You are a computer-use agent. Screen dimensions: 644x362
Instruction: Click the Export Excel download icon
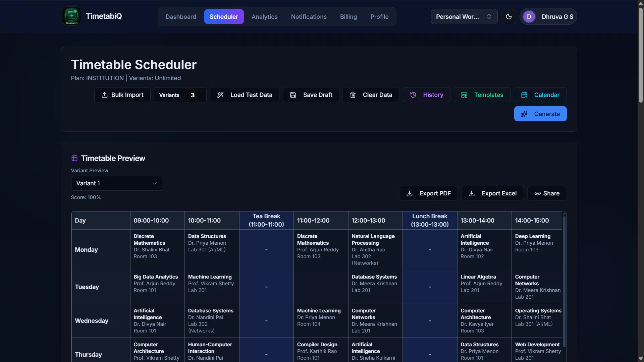pos(472,193)
